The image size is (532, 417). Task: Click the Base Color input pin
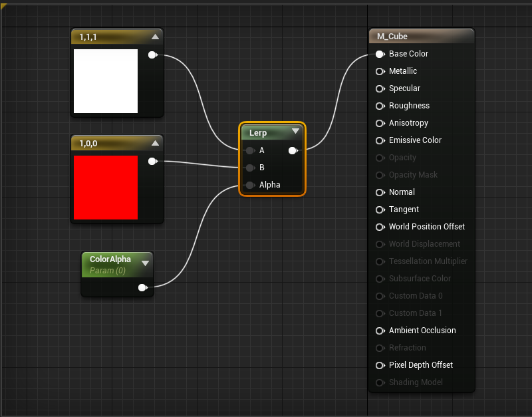pos(380,54)
